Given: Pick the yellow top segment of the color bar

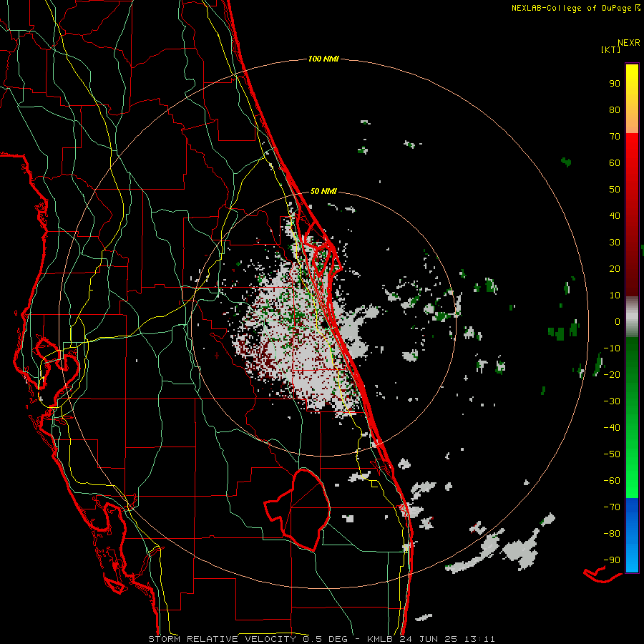Looking at the screenshot, I should tap(632, 99).
